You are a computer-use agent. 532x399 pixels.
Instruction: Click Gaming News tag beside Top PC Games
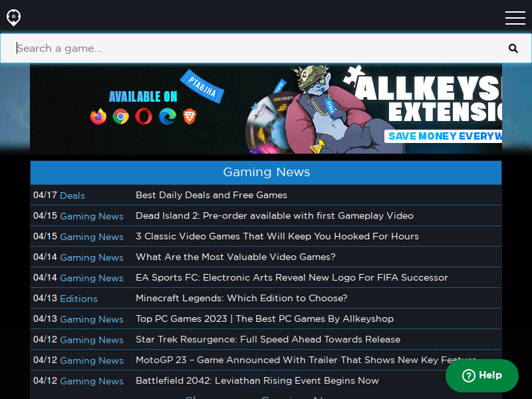(x=92, y=320)
